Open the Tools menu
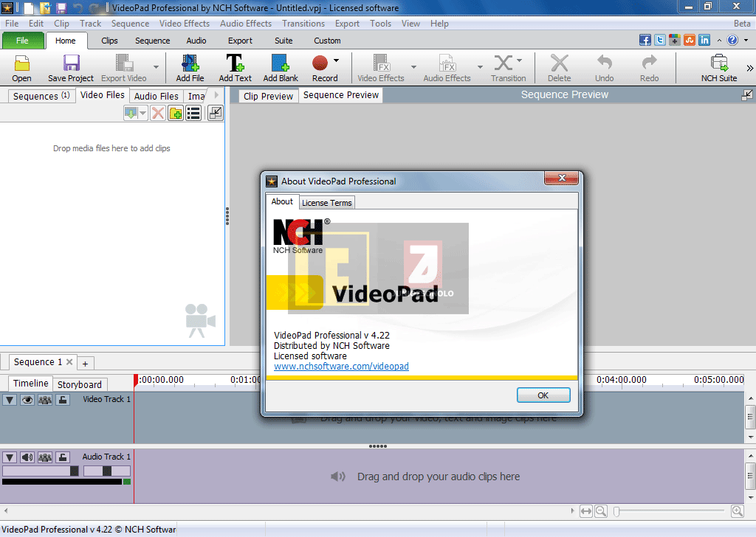The height and width of the screenshot is (537, 756). (x=380, y=23)
